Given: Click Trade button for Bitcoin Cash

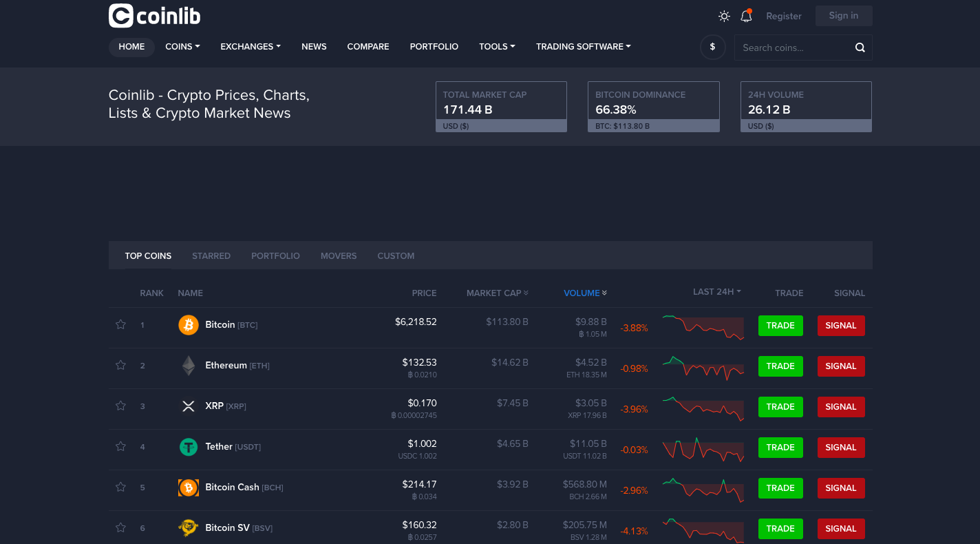Looking at the screenshot, I should coord(780,488).
